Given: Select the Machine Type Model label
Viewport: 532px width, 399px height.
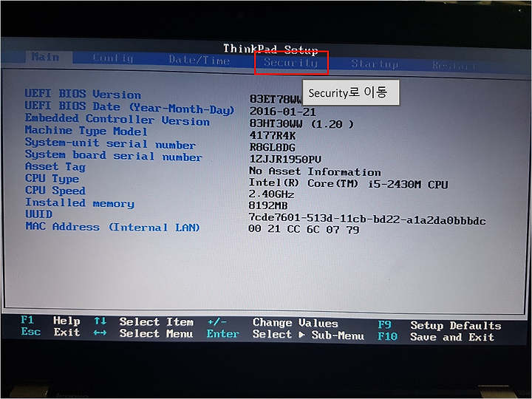Looking at the screenshot, I should tap(86, 131).
